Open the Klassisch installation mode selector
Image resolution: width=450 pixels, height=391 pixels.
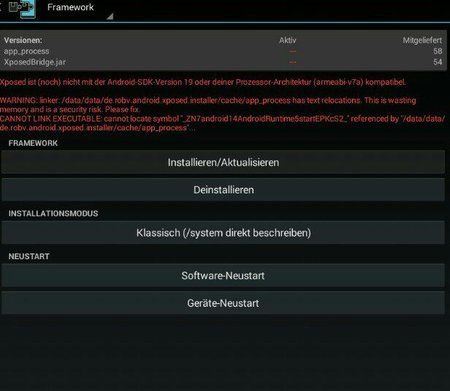click(223, 233)
